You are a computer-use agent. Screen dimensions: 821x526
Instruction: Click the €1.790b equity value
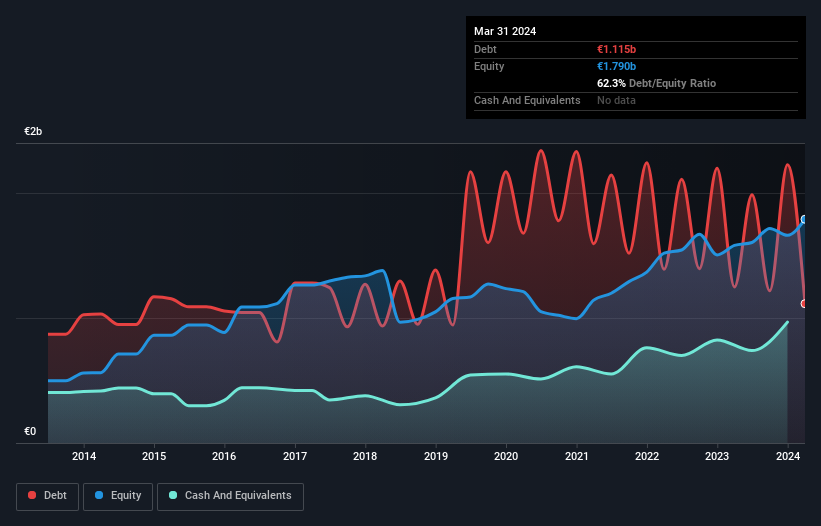pos(616,66)
